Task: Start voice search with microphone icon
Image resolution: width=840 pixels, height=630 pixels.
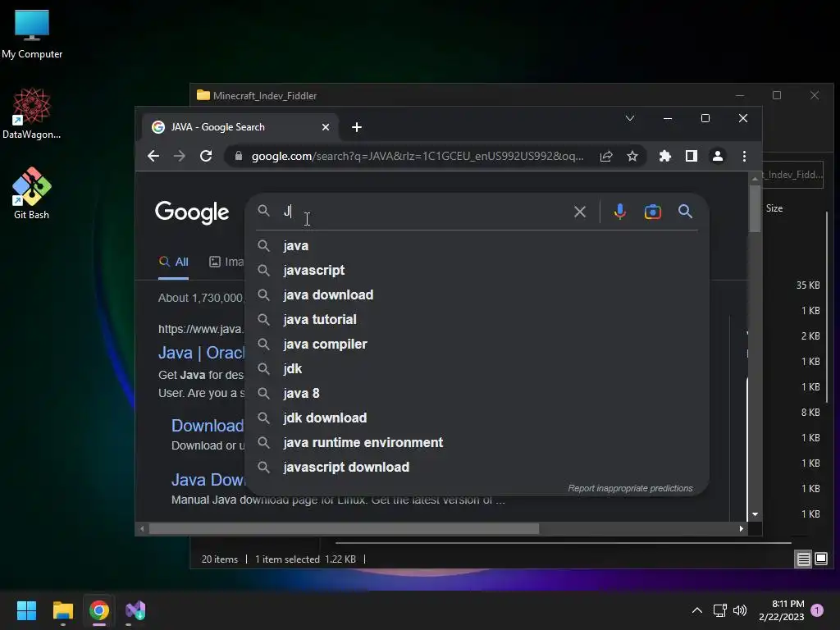Action: (x=620, y=212)
